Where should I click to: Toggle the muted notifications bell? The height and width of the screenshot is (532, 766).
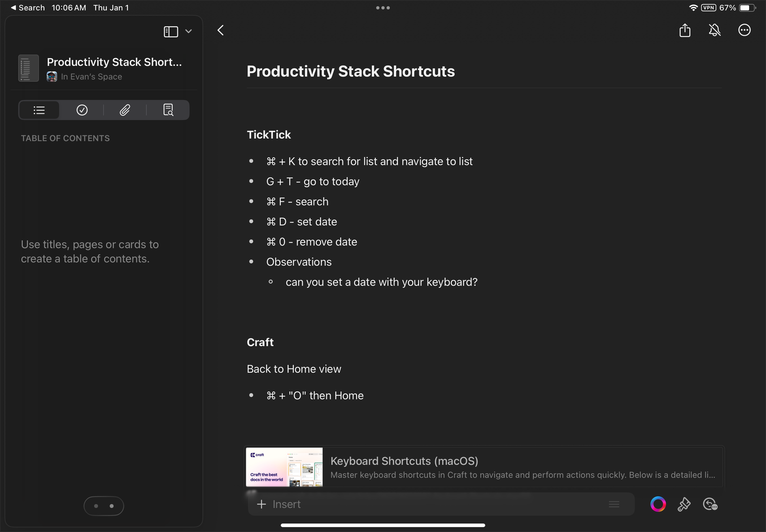(715, 30)
